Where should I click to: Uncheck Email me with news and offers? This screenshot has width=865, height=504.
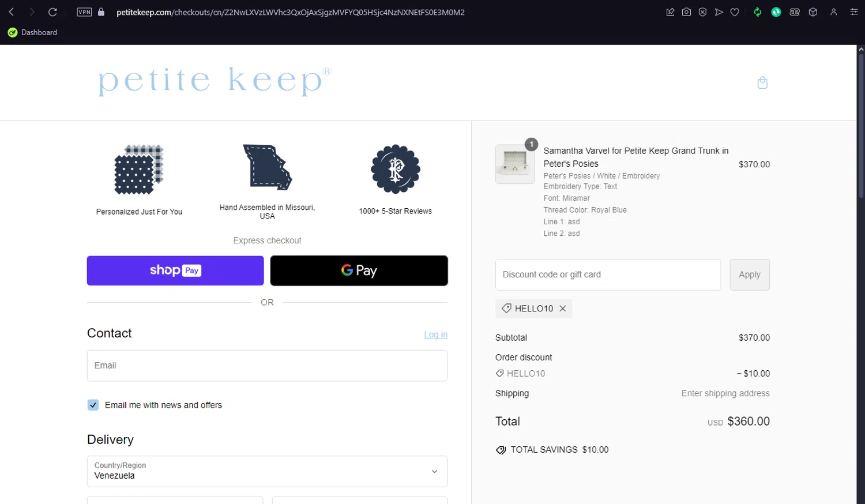point(93,405)
